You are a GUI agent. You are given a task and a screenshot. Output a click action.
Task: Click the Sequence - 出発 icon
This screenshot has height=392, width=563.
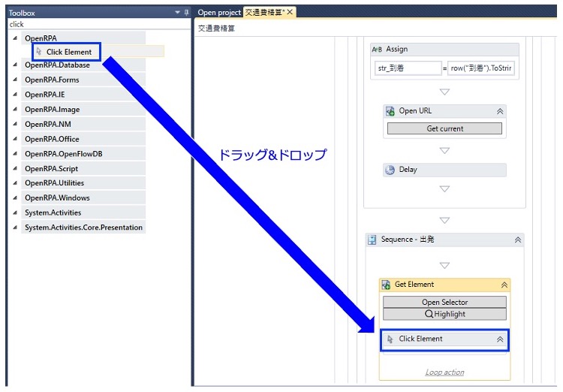(x=372, y=240)
